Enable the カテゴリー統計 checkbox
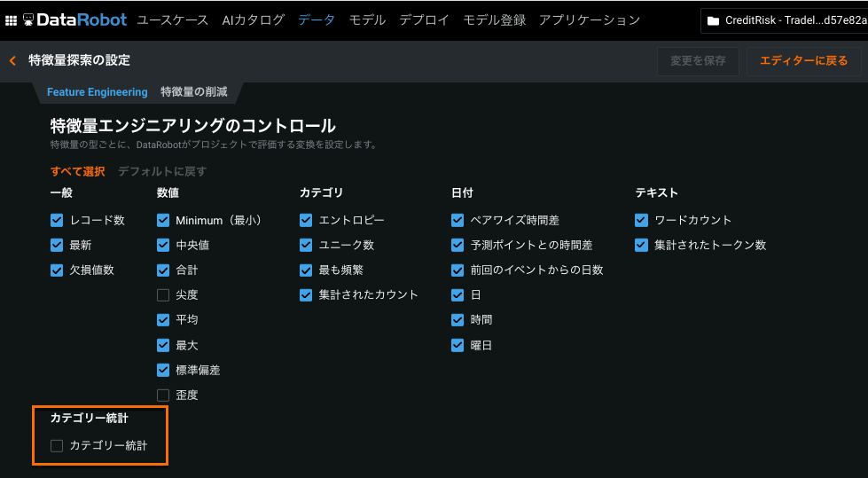Image resolution: width=868 pixels, height=478 pixels. pyautogui.click(x=57, y=446)
